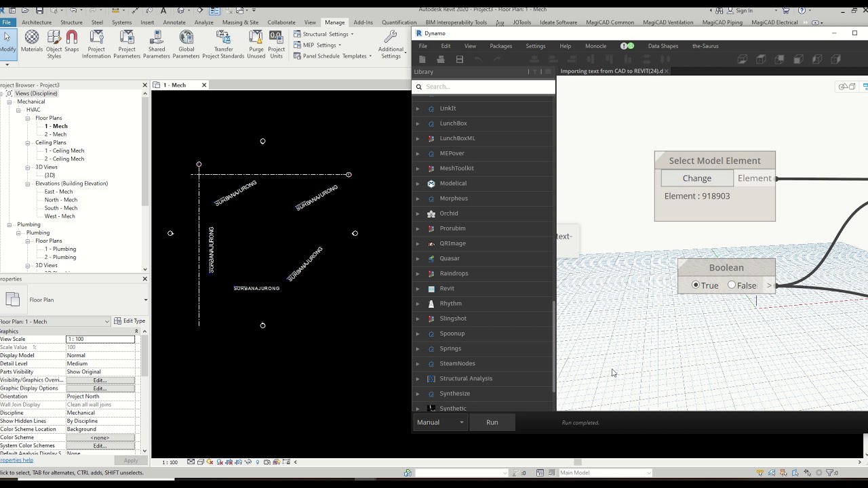Click Edit Type in Properties panel
Viewport: 868px width, 488px height.
click(x=130, y=321)
